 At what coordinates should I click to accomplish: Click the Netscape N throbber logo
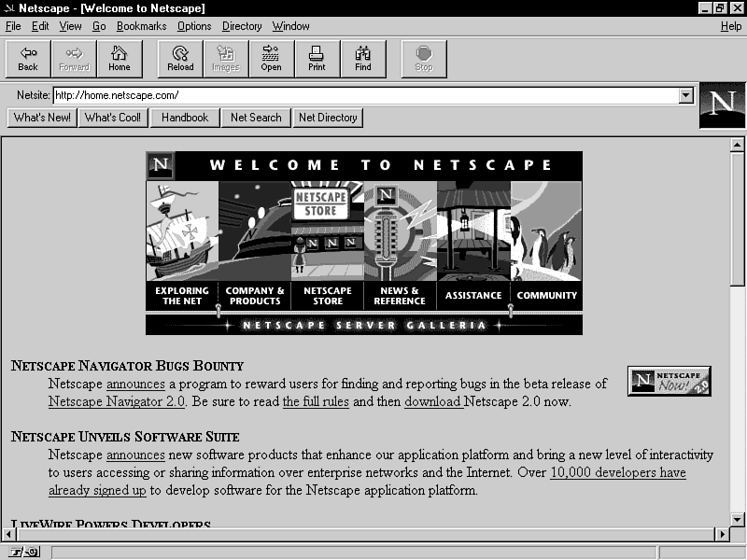(x=722, y=105)
